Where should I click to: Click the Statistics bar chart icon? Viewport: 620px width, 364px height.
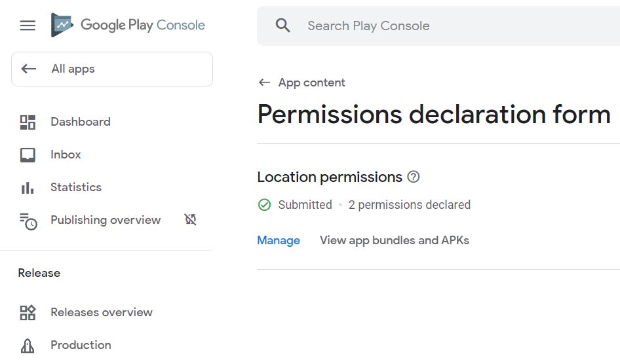point(28,187)
